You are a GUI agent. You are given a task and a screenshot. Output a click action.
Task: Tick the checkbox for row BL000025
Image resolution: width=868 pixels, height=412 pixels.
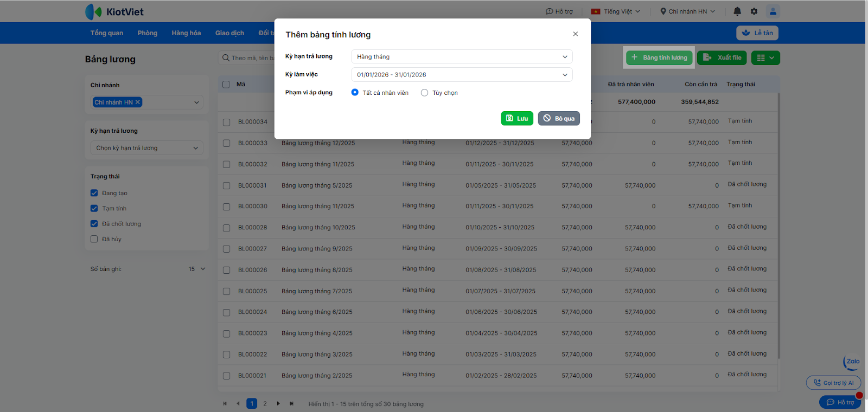point(226,292)
